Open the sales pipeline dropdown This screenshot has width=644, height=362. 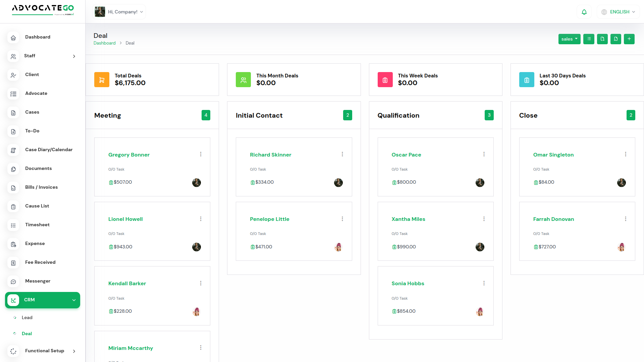coord(569,39)
